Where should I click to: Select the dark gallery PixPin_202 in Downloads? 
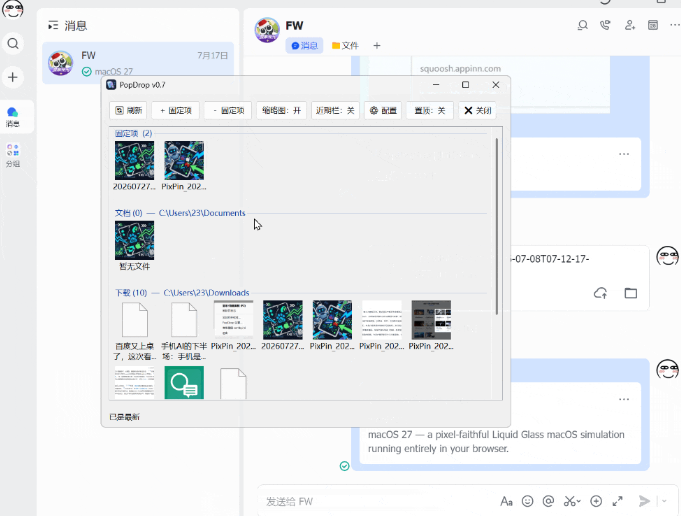(431, 325)
